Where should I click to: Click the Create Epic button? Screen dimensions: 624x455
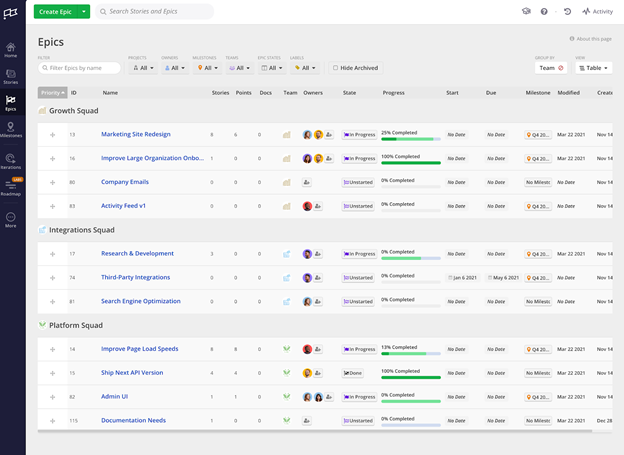point(56,12)
